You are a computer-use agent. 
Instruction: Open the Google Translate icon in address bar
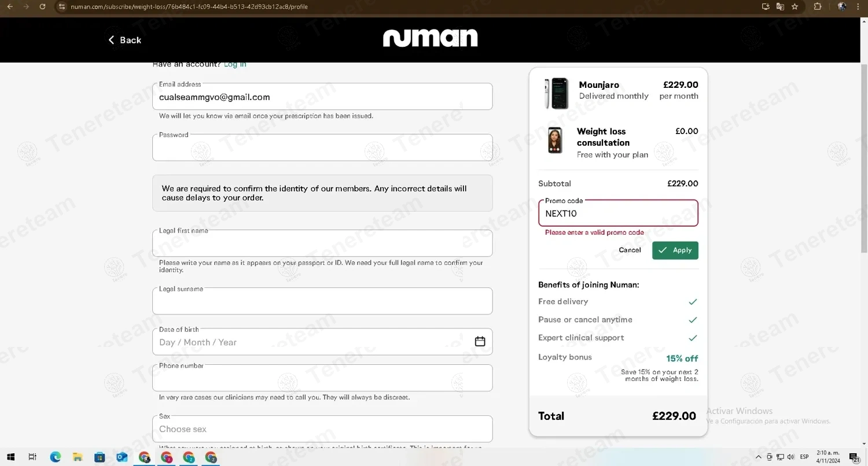pos(780,6)
